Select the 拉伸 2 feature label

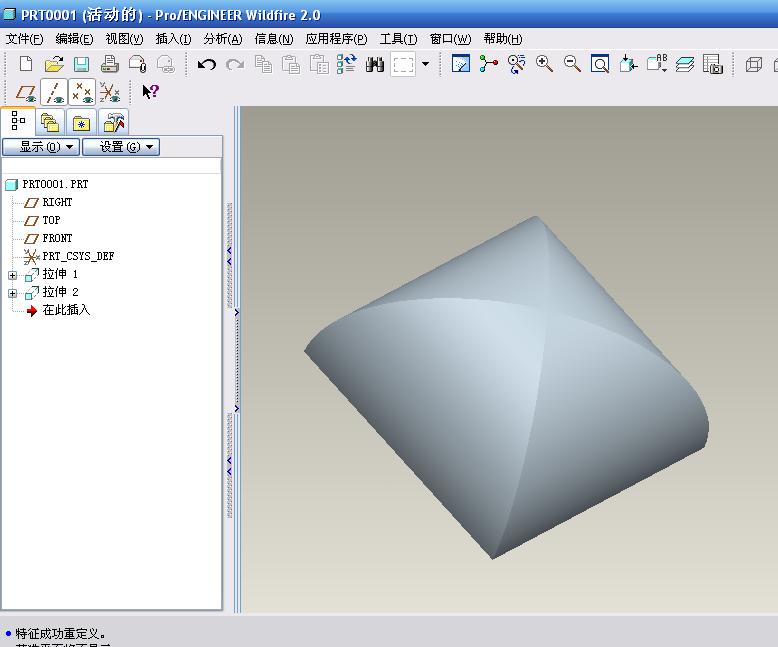point(61,292)
